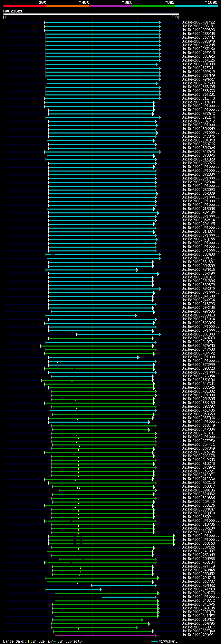Viewport: 221px width, 644px height.
Task: Click the purple alignment bar for Q9AVY1
Action: pyautogui.click(x=106, y=635)
